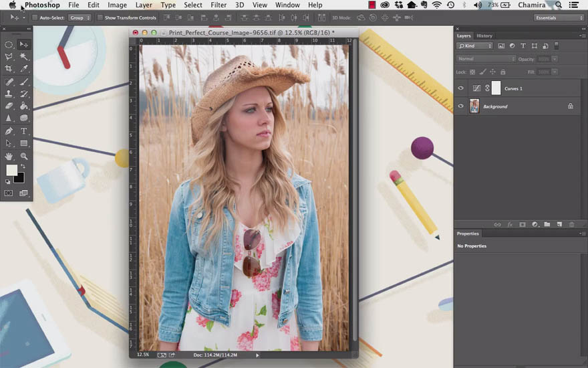The image size is (588, 368).
Task: Select the Eyedropper tool
Action: [x=23, y=69]
